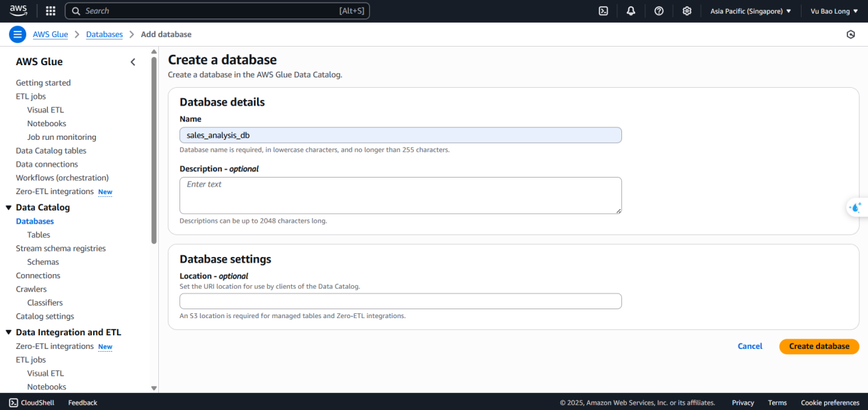Click the database Name input field
The image size is (868, 410).
[401, 135]
